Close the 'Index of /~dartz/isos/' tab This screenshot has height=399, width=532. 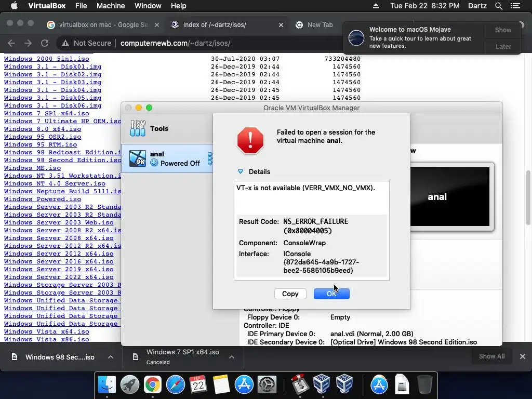click(281, 25)
